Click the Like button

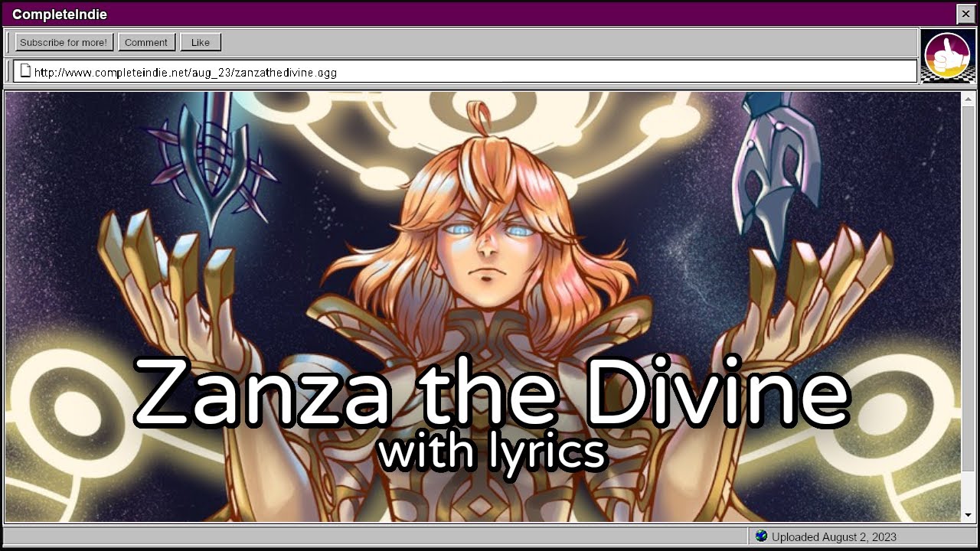[x=201, y=42]
